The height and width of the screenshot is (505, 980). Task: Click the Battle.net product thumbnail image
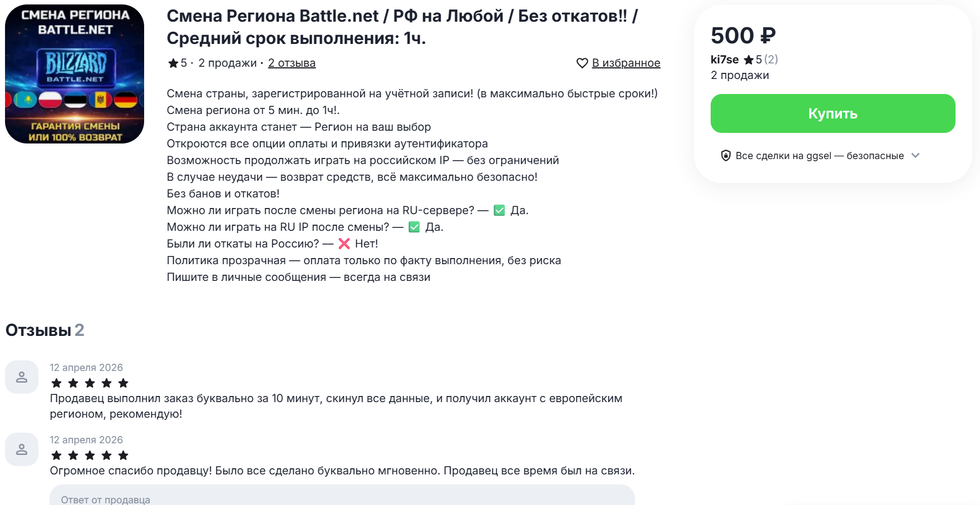(75, 74)
